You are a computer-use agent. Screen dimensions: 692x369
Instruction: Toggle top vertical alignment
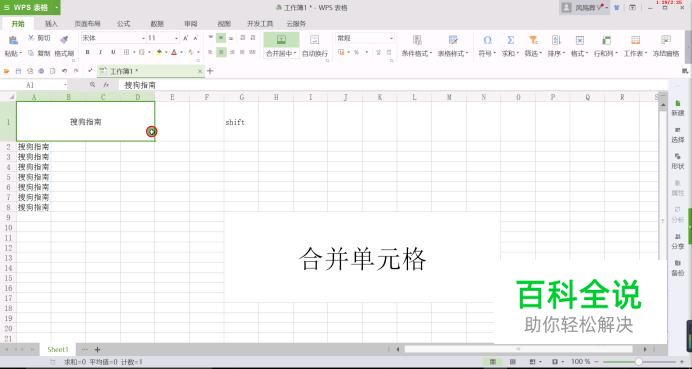(211, 38)
